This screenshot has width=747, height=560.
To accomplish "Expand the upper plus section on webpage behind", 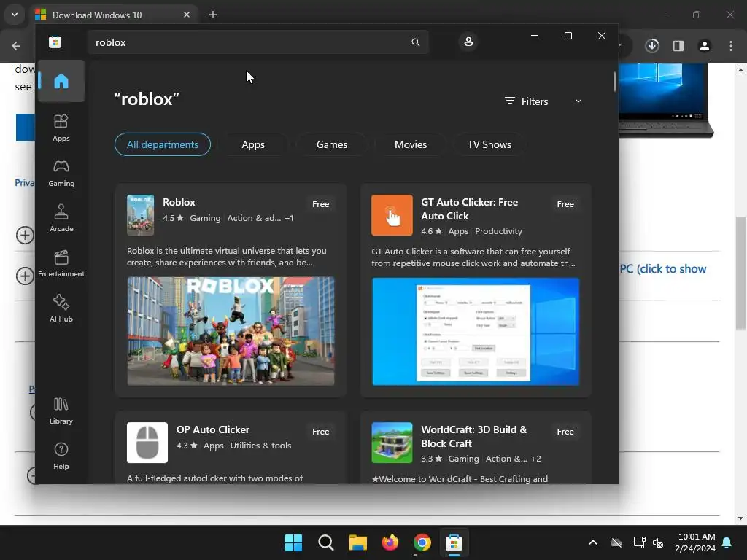I will (x=25, y=235).
